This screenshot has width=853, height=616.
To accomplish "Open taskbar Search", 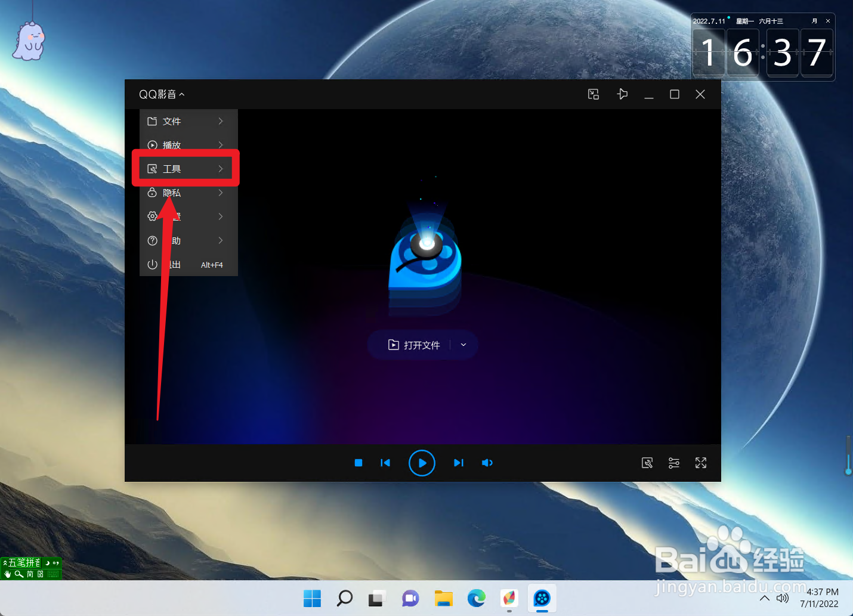I will pyautogui.click(x=344, y=598).
